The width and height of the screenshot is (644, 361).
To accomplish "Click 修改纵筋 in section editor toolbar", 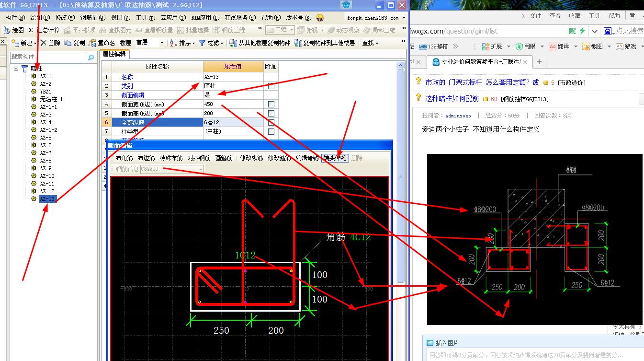I will (x=251, y=158).
